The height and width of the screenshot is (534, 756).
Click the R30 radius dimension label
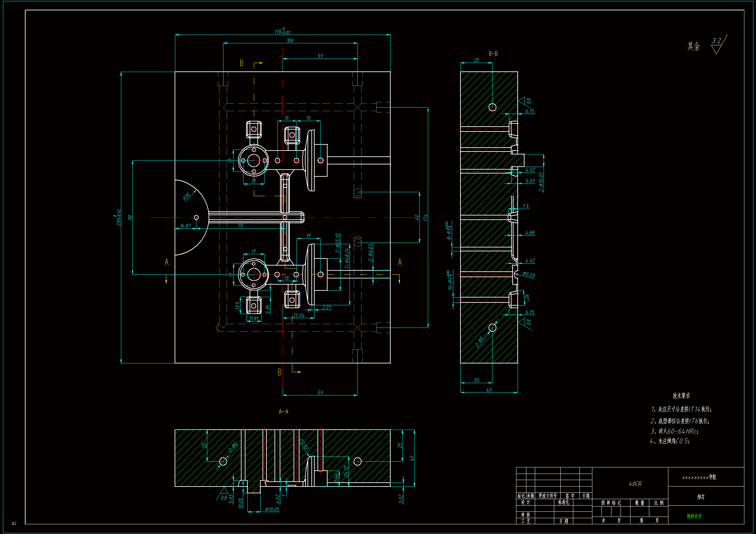coord(187,197)
